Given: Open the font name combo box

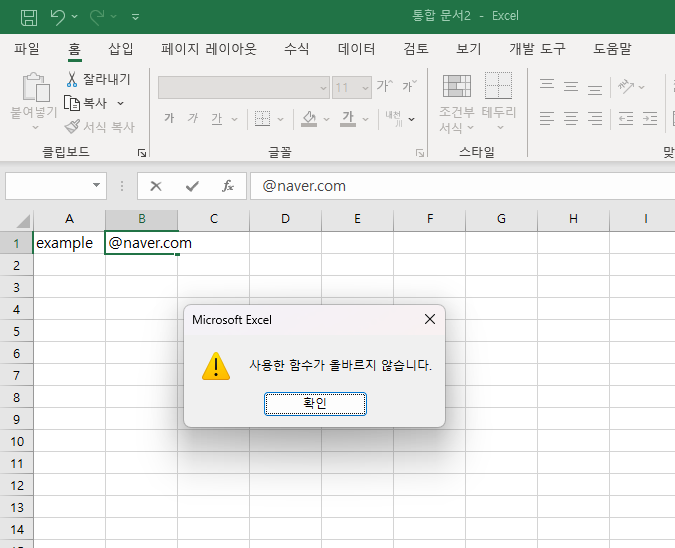Looking at the screenshot, I should 244,87.
